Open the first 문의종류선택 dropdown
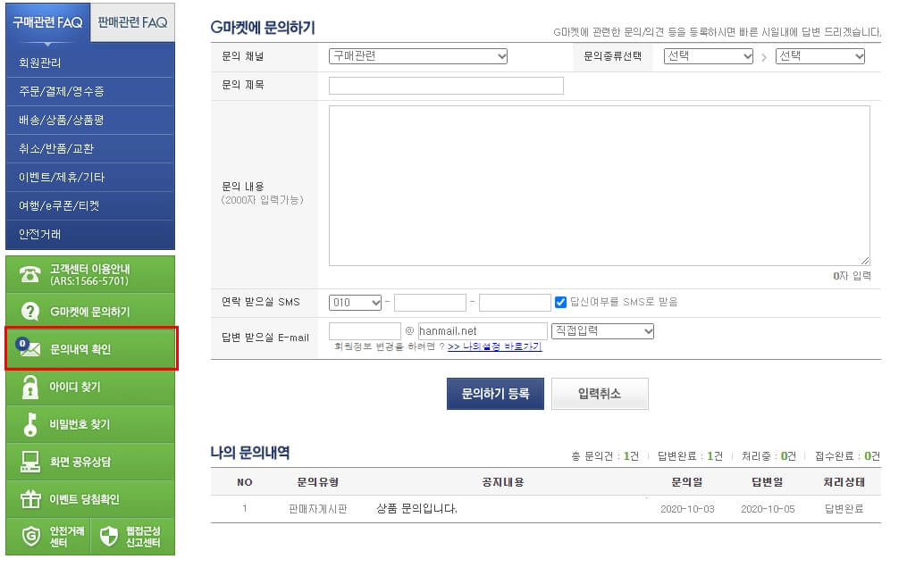 point(709,56)
